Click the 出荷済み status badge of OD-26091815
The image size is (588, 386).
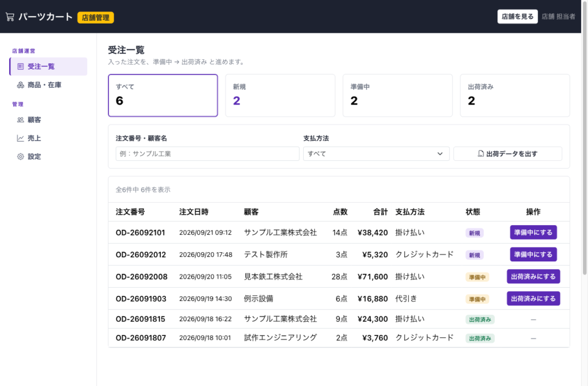(x=479, y=319)
